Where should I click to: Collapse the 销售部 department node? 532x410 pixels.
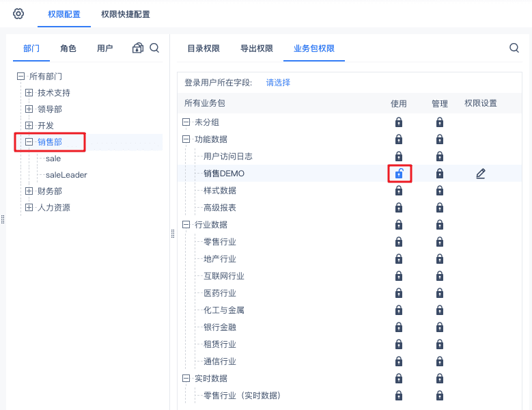pos(29,142)
